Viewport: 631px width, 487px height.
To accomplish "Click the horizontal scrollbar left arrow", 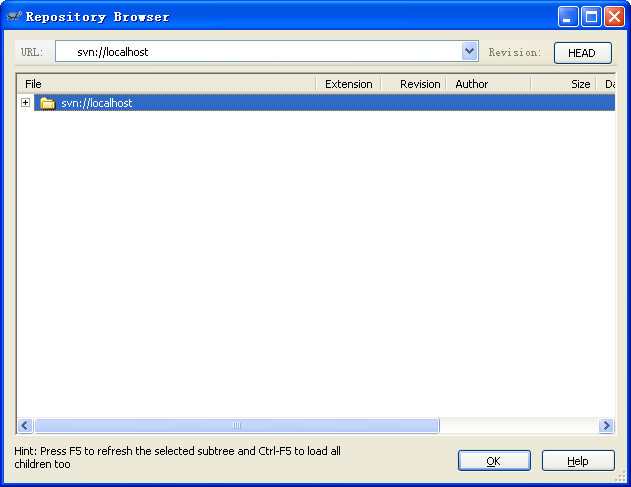I will (x=25, y=425).
